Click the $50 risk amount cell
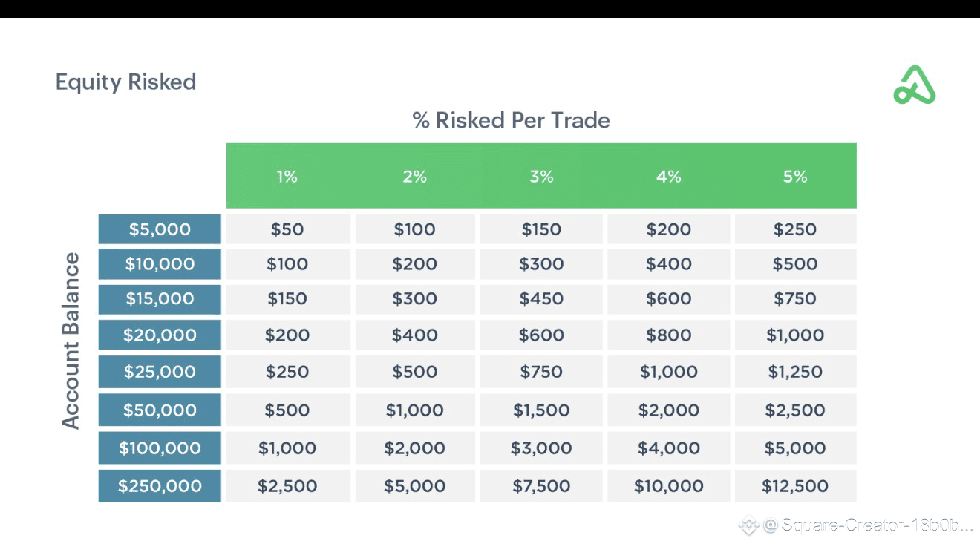 287,229
